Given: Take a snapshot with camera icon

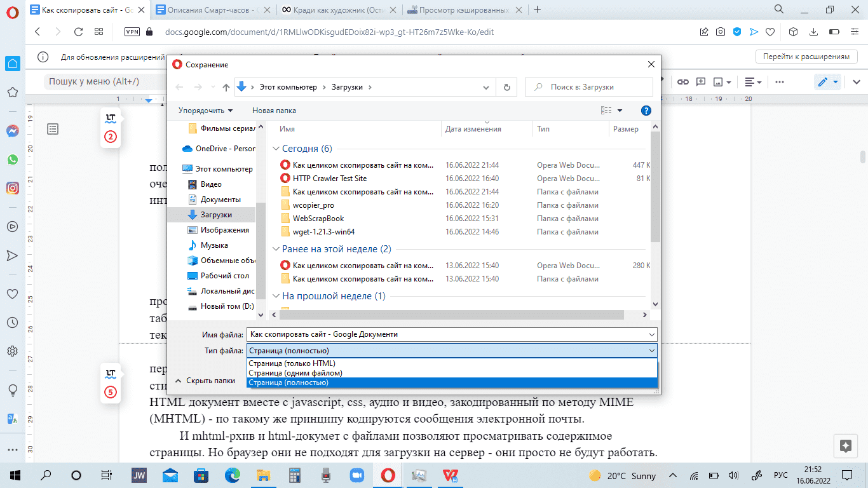Looking at the screenshot, I should [721, 32].
